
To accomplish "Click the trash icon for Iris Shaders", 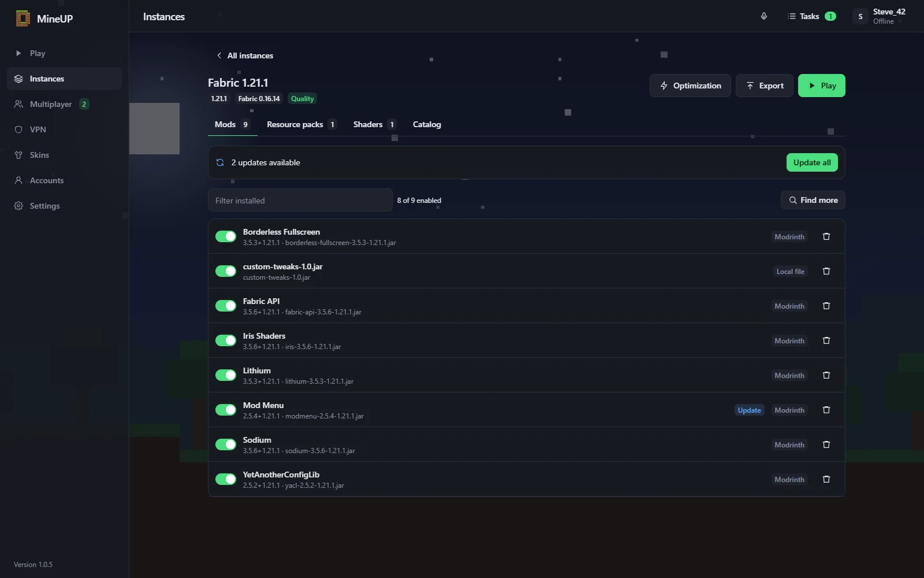I will tap(826, 340).
